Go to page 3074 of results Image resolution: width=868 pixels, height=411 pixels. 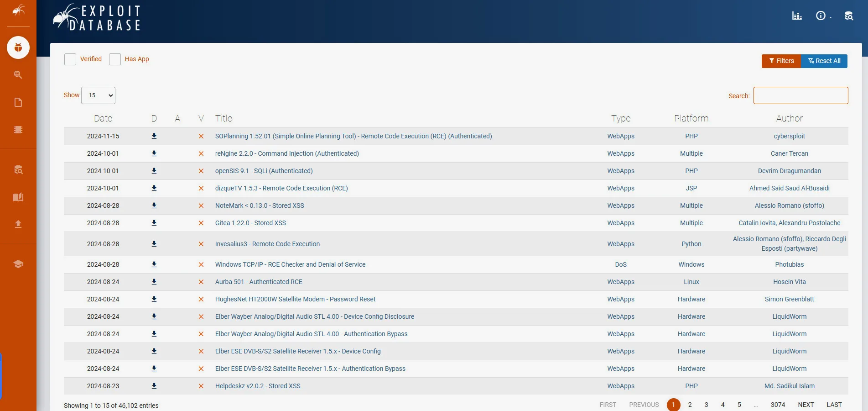point(778,405)
